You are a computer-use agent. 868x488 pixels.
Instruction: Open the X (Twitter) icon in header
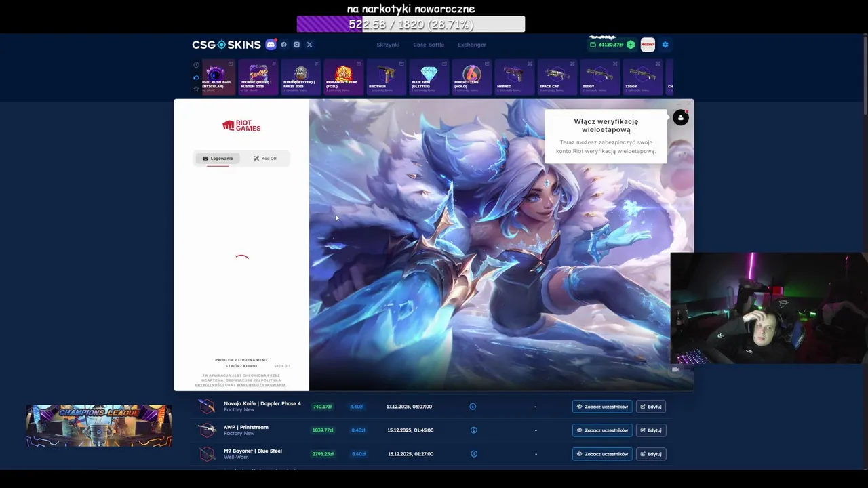[309, 45]
